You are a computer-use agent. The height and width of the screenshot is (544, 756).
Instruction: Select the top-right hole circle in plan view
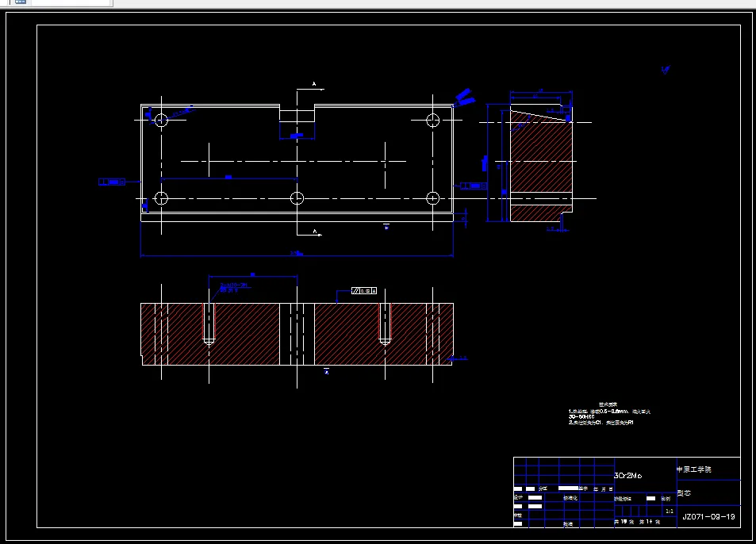pyautogui.click(x=433, y=120)
